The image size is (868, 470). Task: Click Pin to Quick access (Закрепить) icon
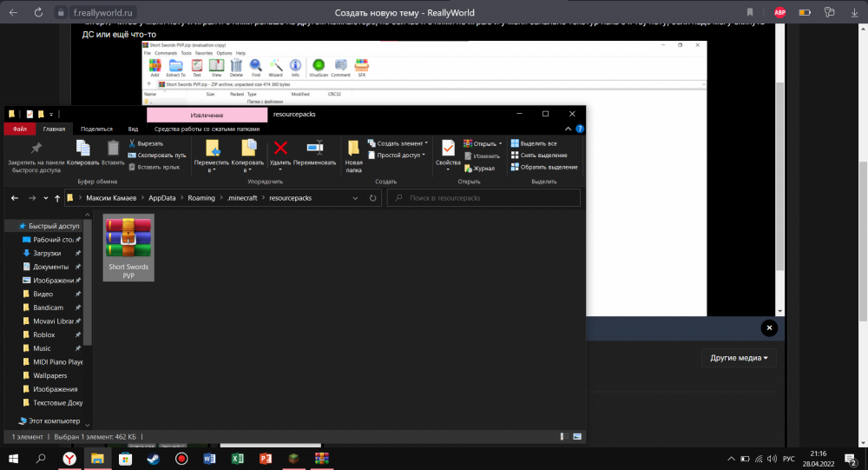click(x=36, y=148)
